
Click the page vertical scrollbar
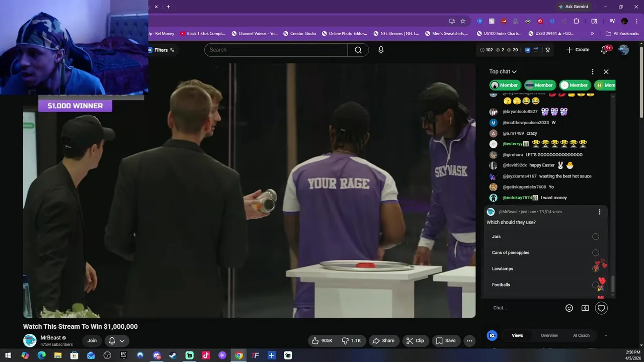(x=641, y=83)
